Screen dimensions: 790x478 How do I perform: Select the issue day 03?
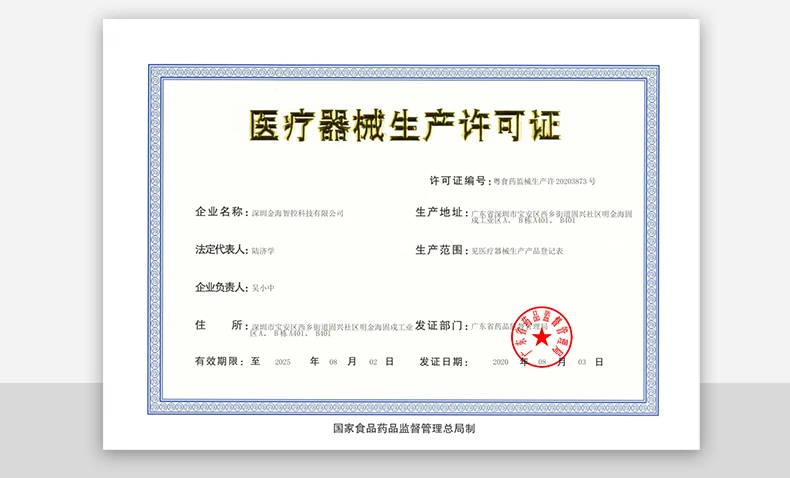coord(582,362)
